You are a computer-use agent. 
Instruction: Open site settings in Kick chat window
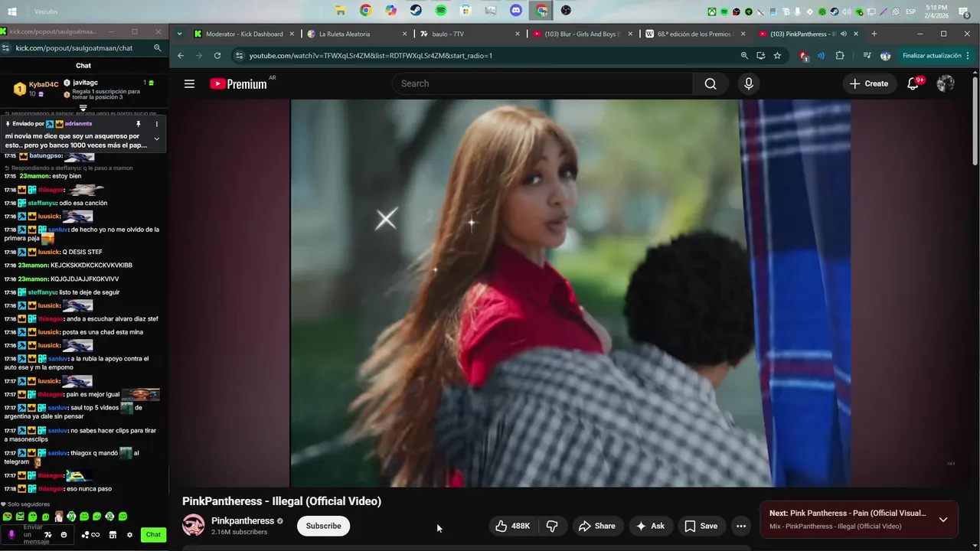tap(6, 47)
